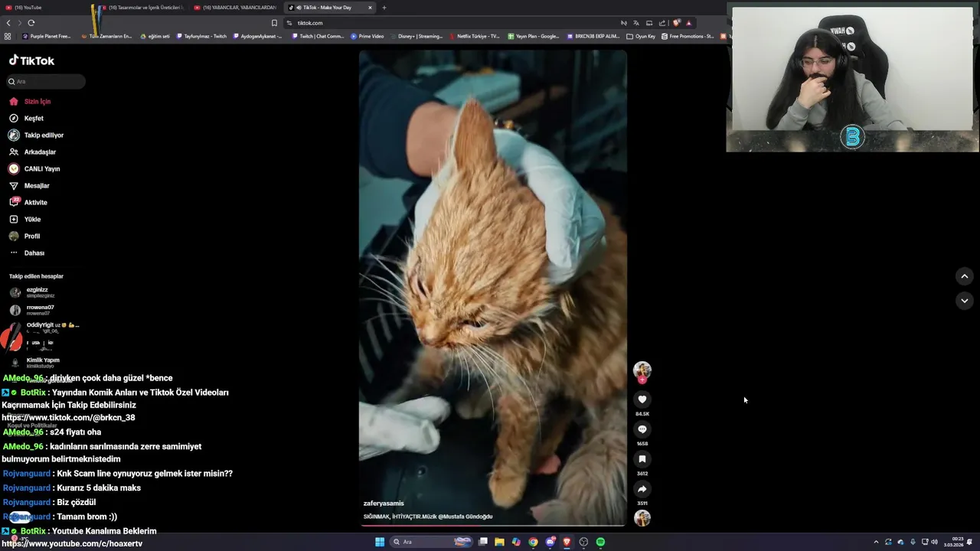Open the video creator's avatar above like button
Screen dimensions: 980x551
642,370
